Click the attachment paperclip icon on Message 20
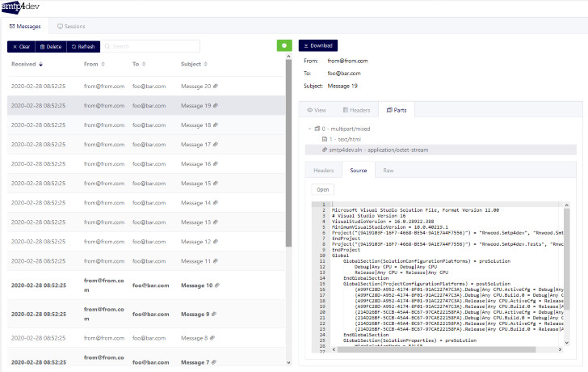The image size is (588, 372). pyautogui.click(x=216, y=86)
